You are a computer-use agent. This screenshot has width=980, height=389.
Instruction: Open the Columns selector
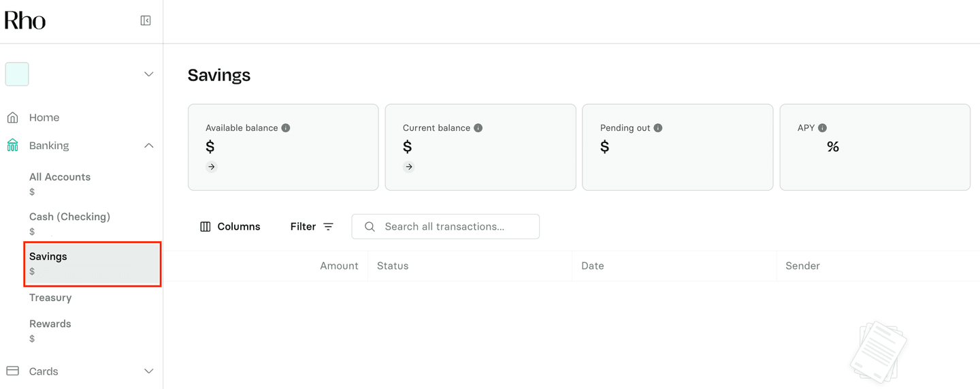point(230,227)
